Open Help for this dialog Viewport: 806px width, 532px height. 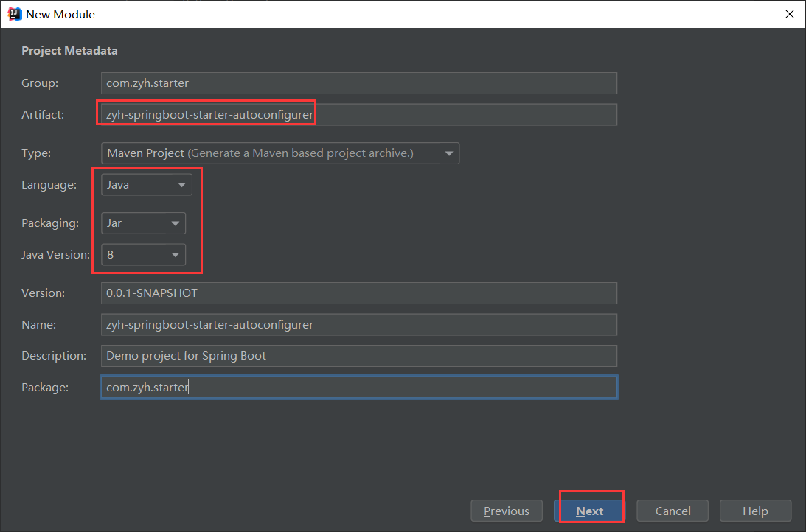pyautogui.click(x=755, y=511)
